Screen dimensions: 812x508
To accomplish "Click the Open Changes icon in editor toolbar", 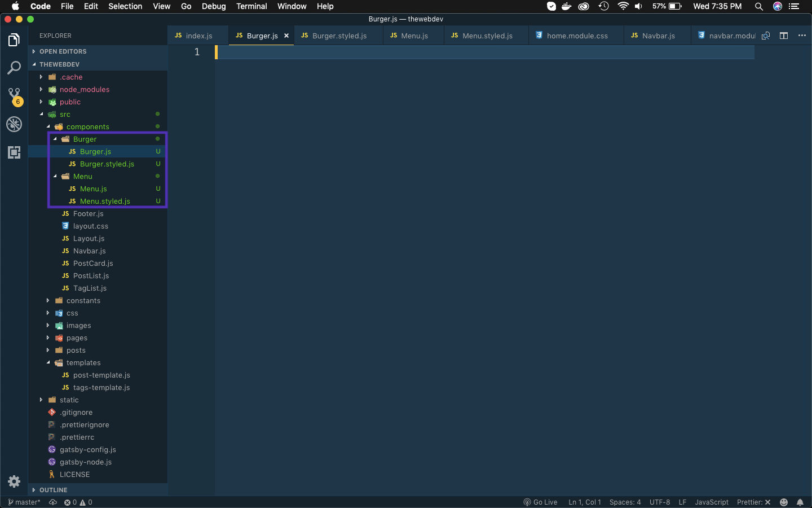I will [x=766, y=36].
